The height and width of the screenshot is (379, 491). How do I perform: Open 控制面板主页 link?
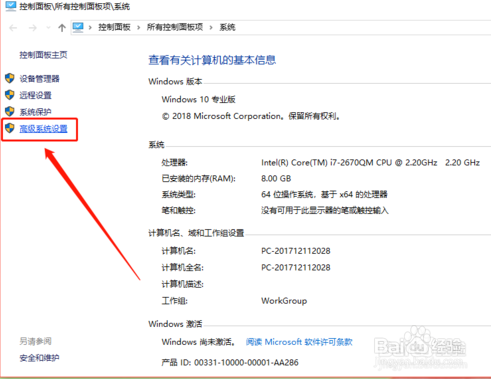click(x=43, y=55)
